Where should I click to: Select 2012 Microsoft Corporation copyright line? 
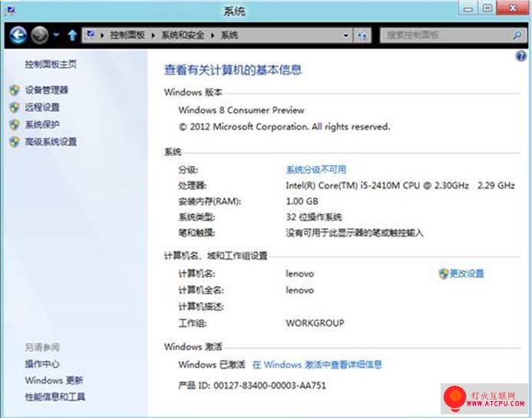coord(284,127)
